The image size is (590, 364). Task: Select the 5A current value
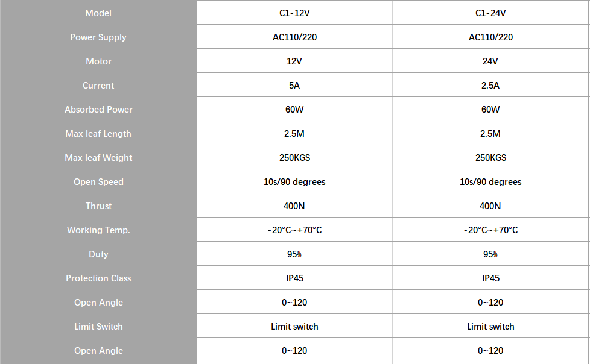[294, 86]
